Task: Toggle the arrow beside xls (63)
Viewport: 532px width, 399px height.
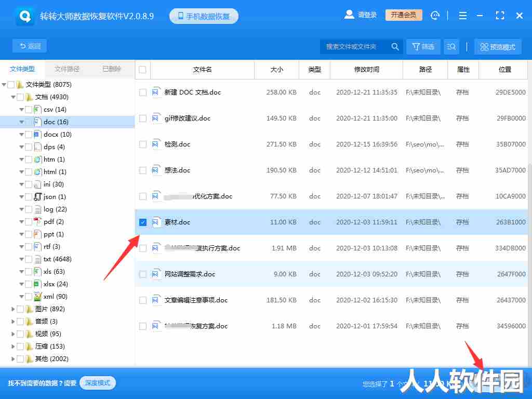Action: tap(21, 272)
